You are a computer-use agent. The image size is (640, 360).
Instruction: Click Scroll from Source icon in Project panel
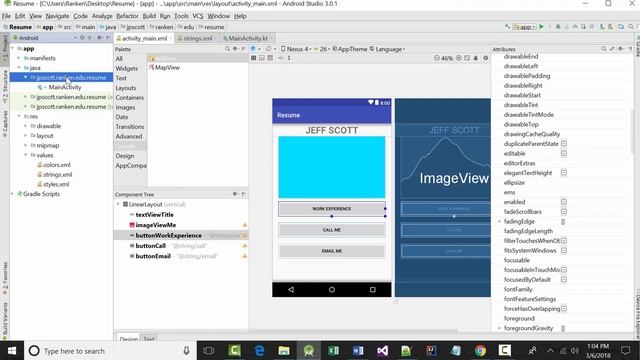82,38
